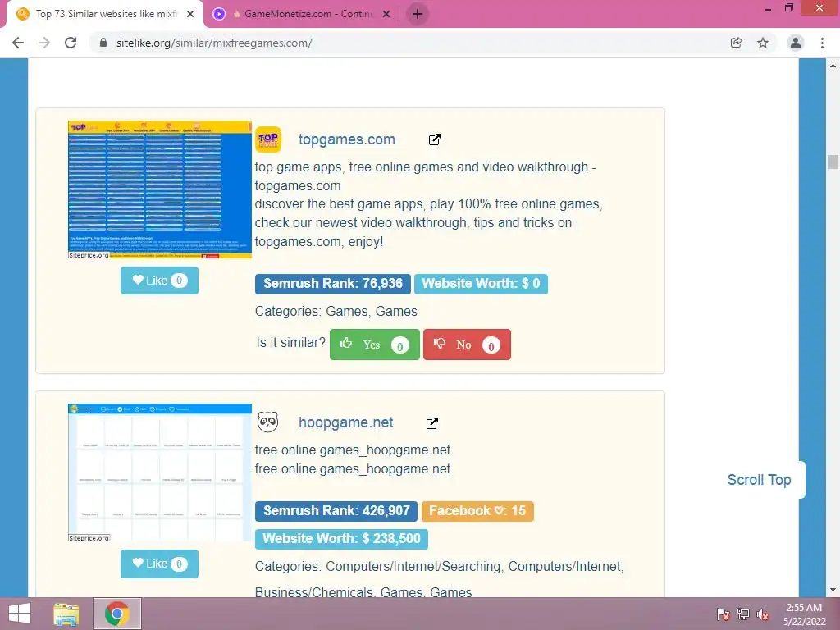This screenshot has width=840, height=630.
Task: Click the address bar URL
Action: tap(214, 43)
